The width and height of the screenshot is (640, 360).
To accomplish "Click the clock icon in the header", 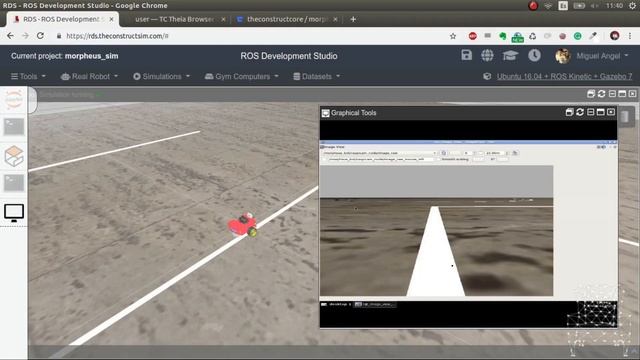I will click(534, 55).
